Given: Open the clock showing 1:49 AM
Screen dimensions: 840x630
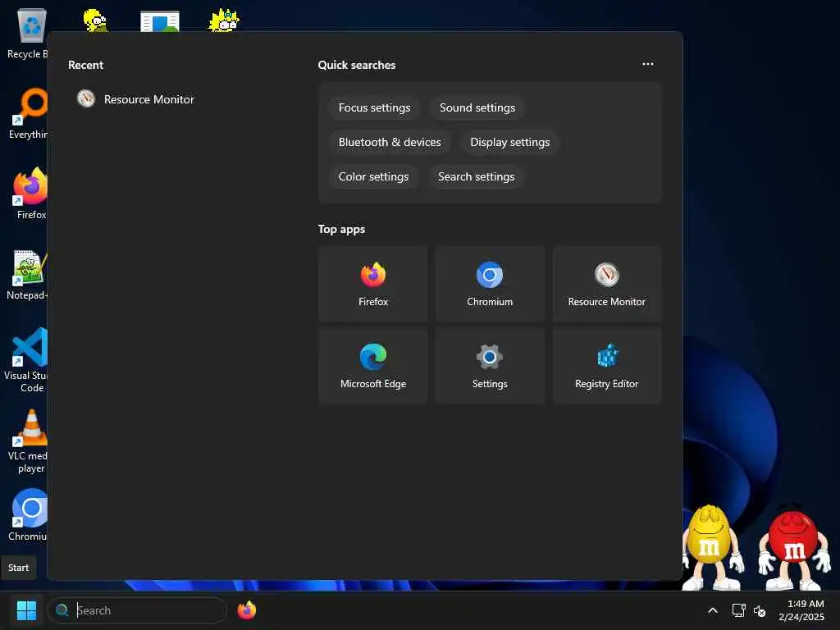Looking at the screenshot, I should click(801, 610).
